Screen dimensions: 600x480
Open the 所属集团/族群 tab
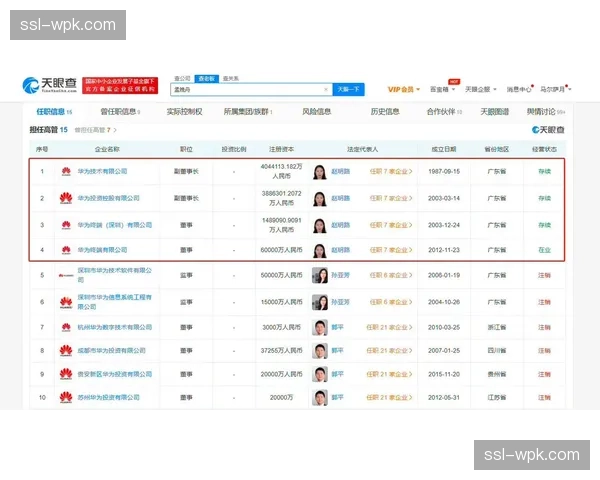coord(248,112)
